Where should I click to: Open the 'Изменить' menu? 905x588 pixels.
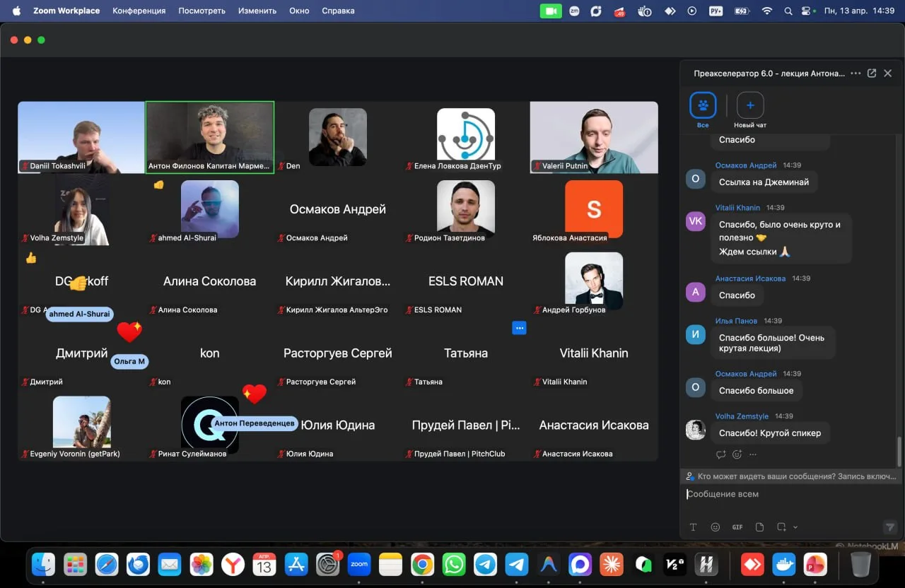point(257,11)
